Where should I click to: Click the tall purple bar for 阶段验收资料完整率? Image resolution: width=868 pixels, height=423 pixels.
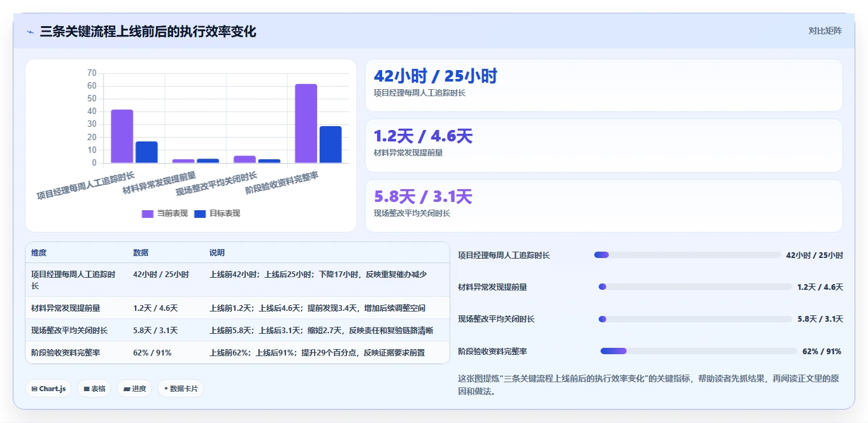pos(306,124)
